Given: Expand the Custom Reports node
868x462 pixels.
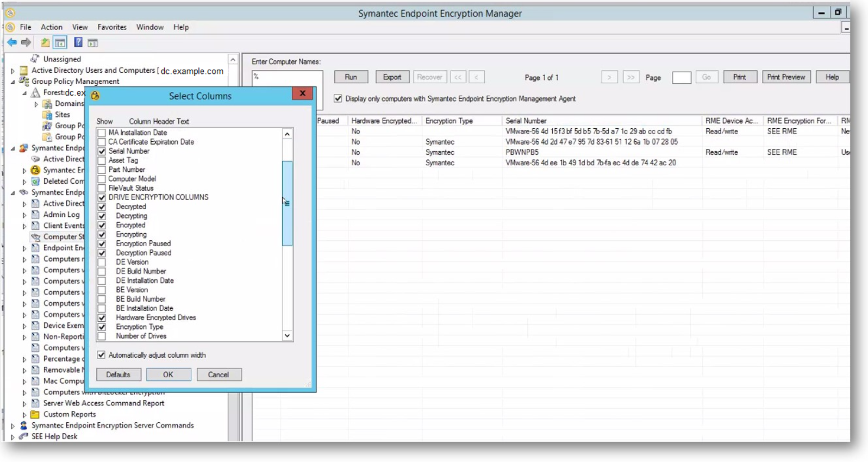Looking at the screenshot, I should click(24, 415).
